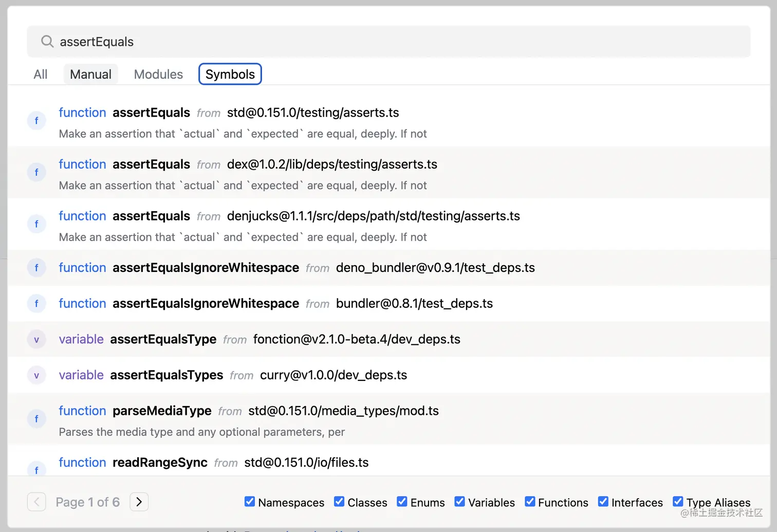Click variable icon for assertEqualsType result
Screen dimensions: 777x532
pos(36,340)
